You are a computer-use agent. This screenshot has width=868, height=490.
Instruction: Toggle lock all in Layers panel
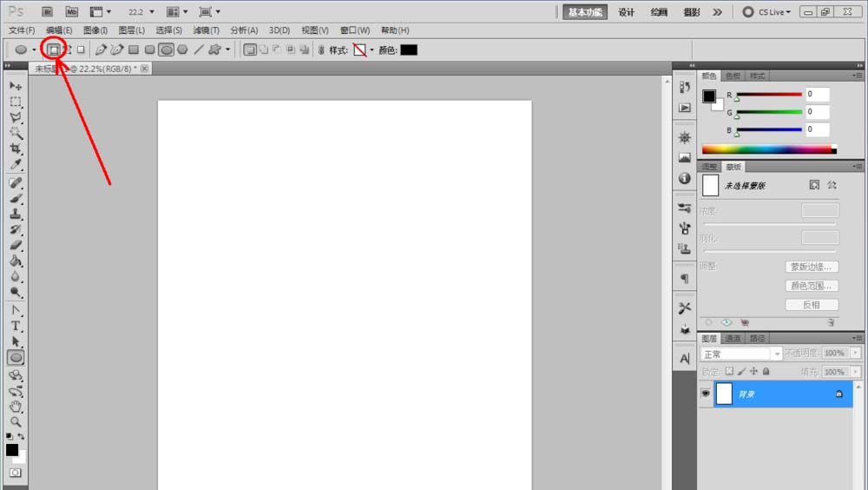(766, 371)
